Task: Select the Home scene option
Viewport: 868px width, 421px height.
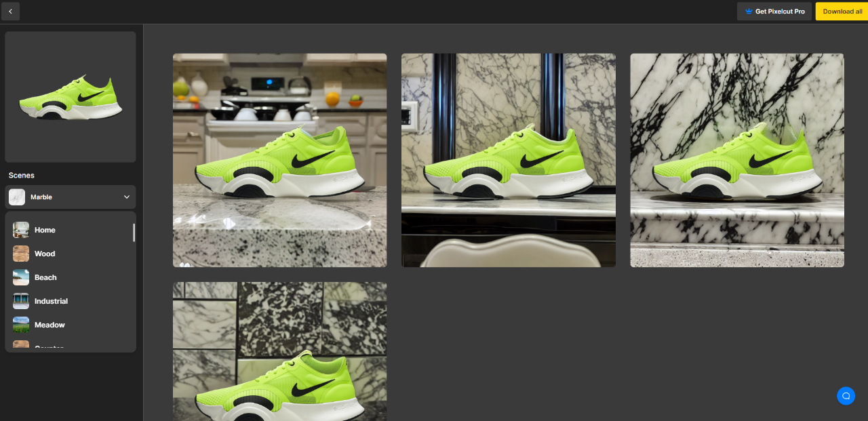Action: (70, 230)
